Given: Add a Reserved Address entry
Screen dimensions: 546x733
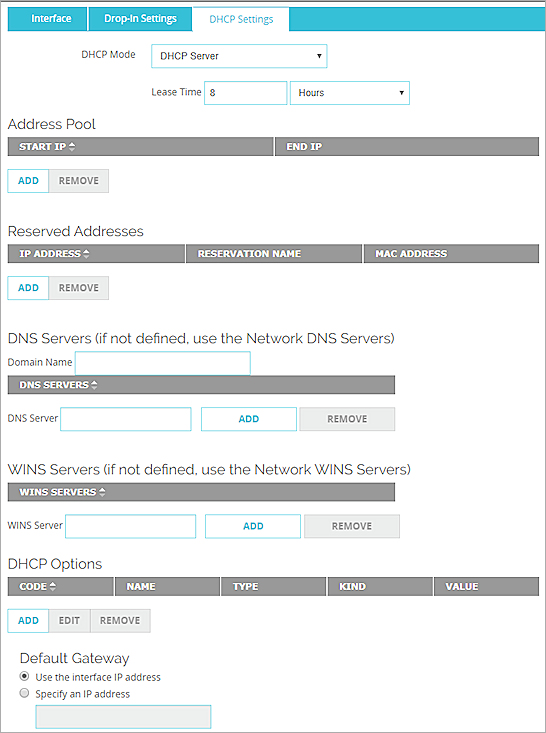Looking at the screenshot, I should (28, 288).
